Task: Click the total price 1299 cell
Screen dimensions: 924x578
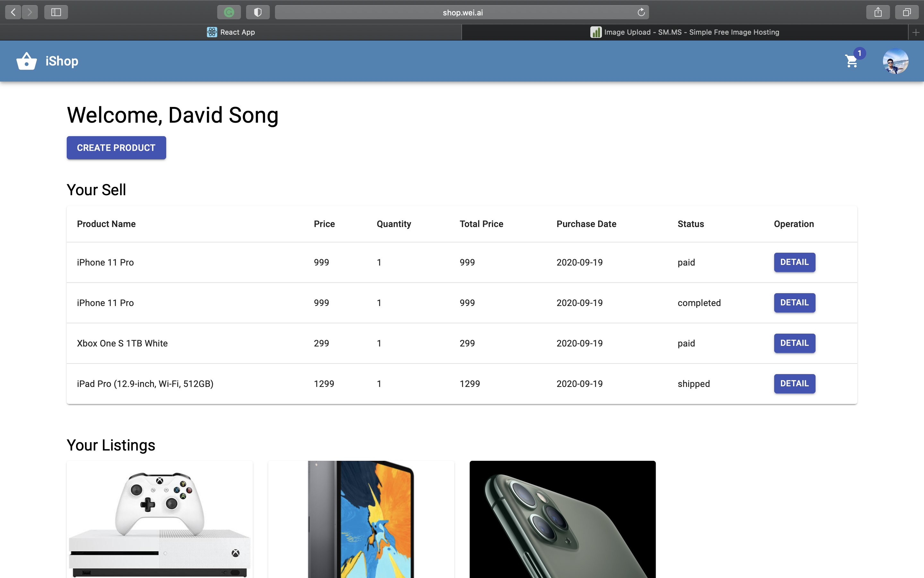Action: pos(470,384)
